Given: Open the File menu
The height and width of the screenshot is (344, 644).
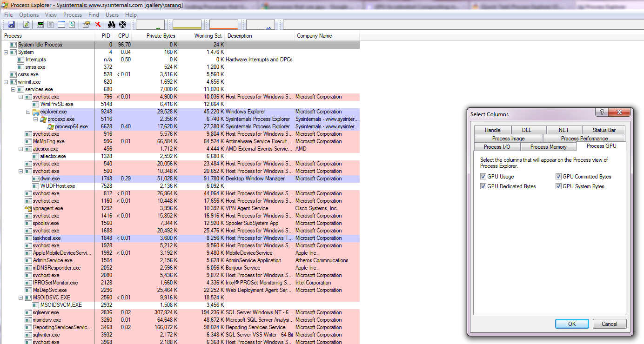Looking at the screenshot, I should 8,15.
